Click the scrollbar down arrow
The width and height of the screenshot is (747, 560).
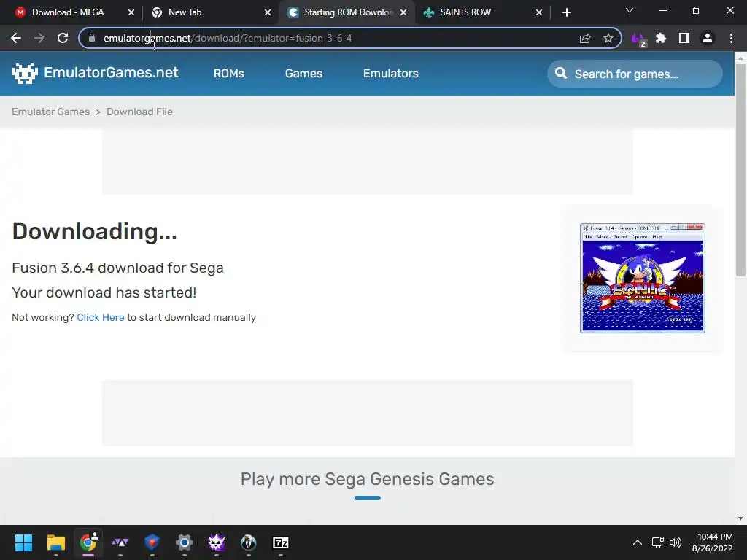point(740,518)
